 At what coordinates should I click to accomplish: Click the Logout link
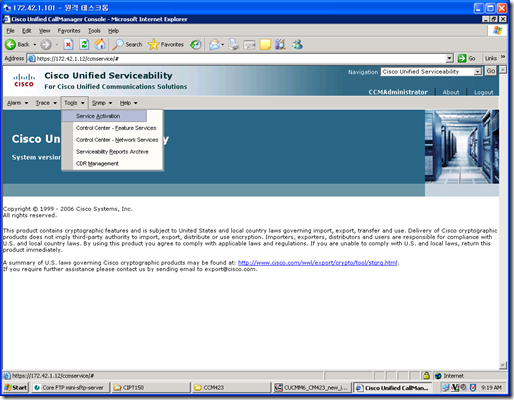[484, 92]
